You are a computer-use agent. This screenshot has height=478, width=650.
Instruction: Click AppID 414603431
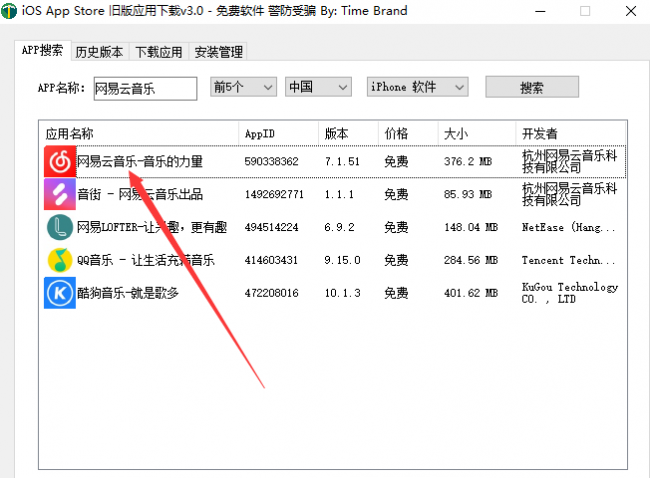tap(272, 260)
